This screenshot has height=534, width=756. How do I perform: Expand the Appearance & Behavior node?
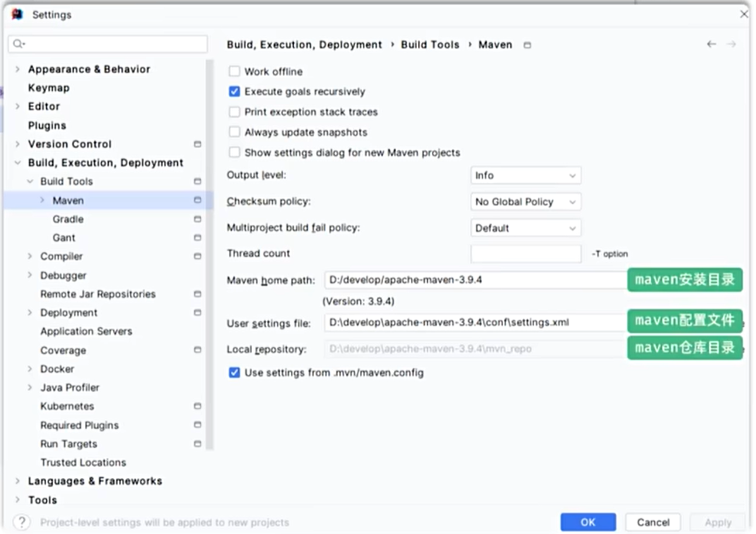pos(18,69)
